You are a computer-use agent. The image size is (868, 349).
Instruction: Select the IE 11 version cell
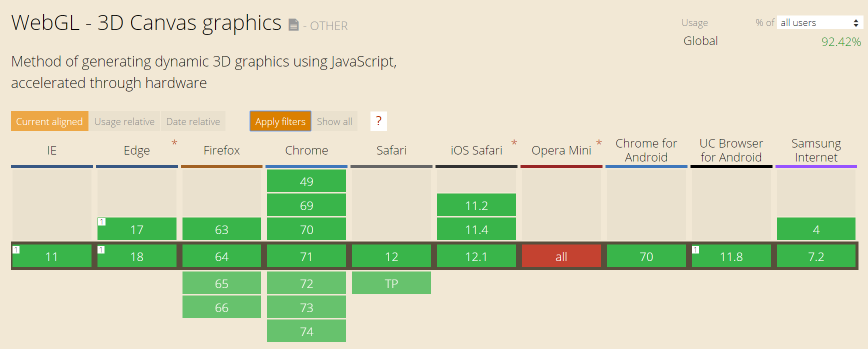[x=52, y=256]
